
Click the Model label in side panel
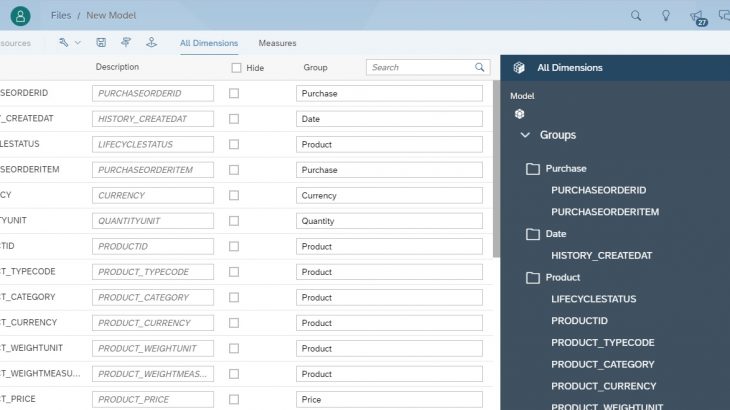[522, 96]
